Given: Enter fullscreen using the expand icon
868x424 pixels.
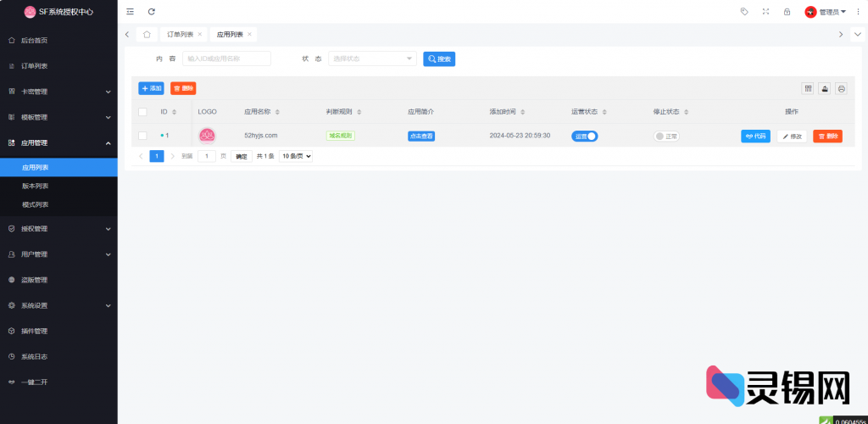Looking at the screenshot, I should (x=766, y=12).
